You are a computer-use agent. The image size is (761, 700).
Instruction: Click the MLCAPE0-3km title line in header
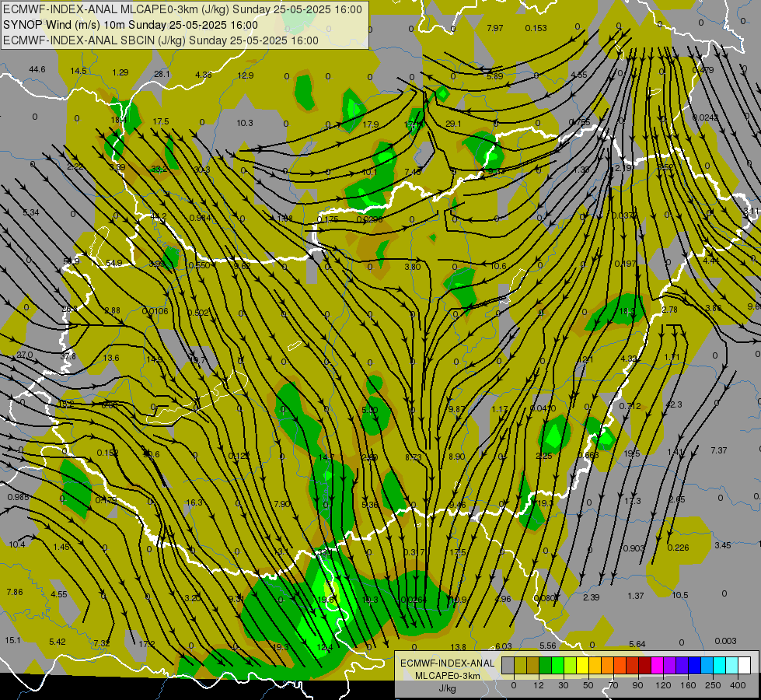click(x=183, y=9)
